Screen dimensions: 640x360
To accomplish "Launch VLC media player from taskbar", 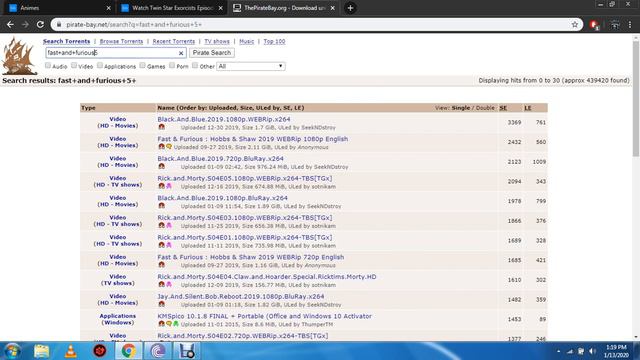I will point(71,351).
